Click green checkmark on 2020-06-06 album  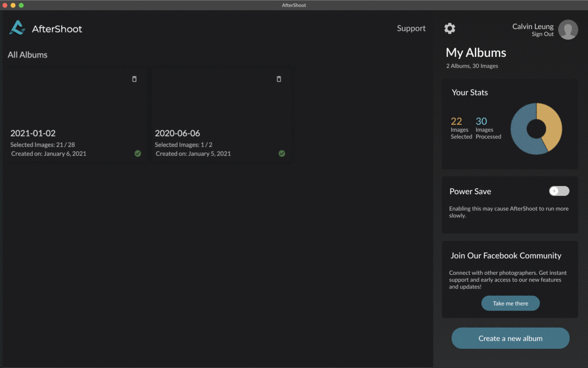(282, 154)
